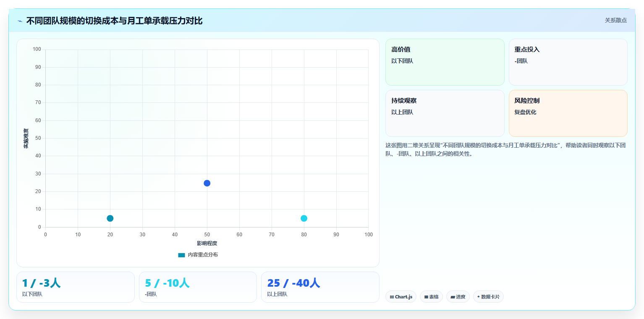Click the 复盘优化 text in 风险控制 card

coord(525,112)
